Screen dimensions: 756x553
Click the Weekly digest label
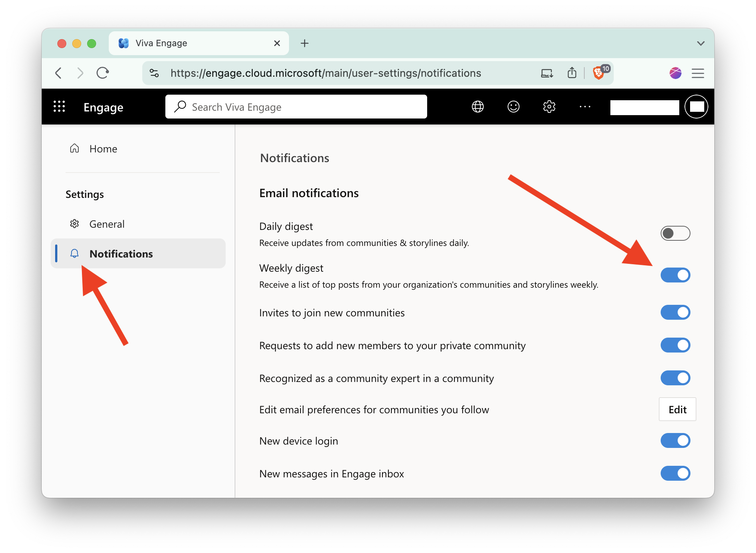coord(291,268)
